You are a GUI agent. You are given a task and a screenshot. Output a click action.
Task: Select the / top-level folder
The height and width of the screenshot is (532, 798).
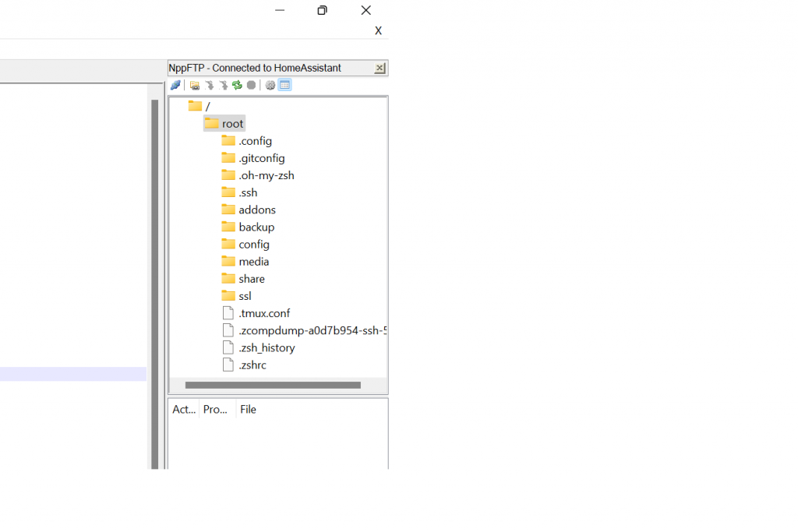pyautogui.click(x=199, y=106)
